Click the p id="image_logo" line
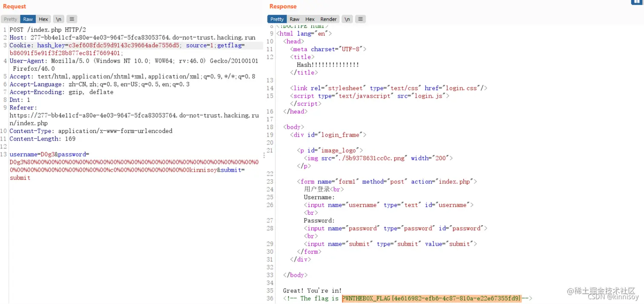This screenshot has width=644, height=304. 330,151
